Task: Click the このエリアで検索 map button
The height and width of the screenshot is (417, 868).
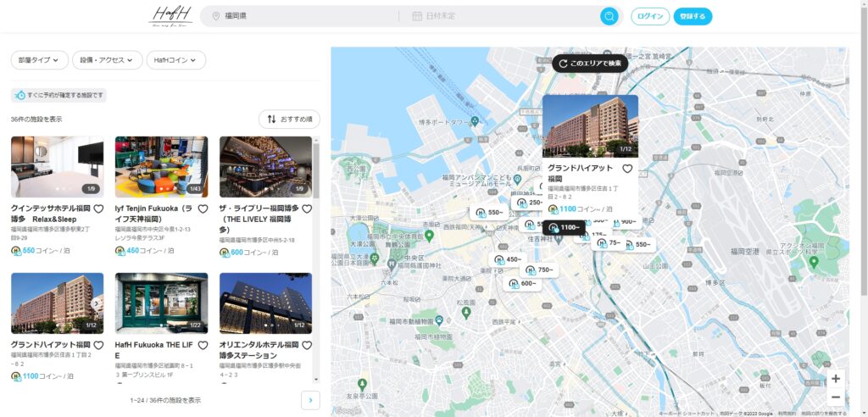Action: pos(590,64)
